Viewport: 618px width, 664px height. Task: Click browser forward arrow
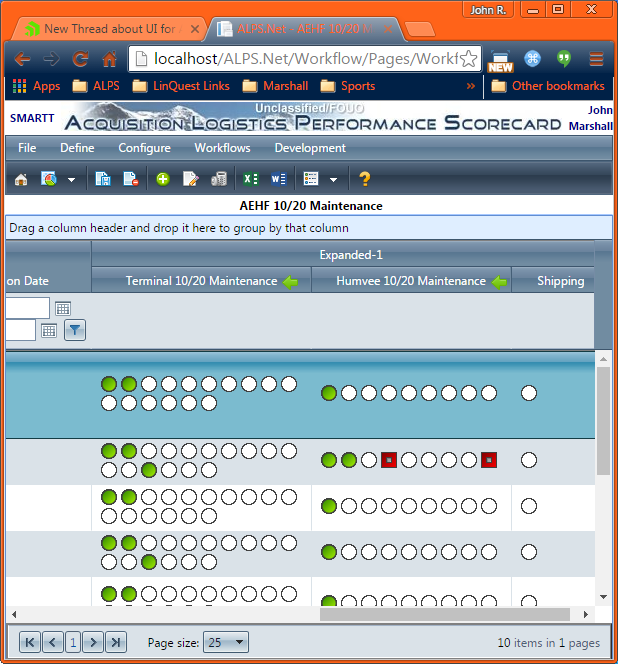pyautogui.click(x=51, y=58)
